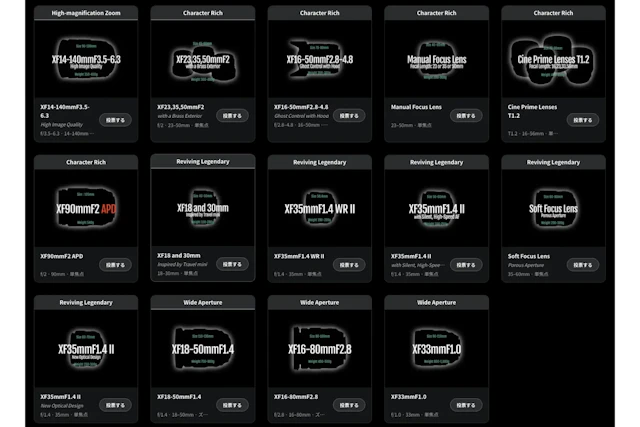The width and height of the screenshot is (640, 427).
Task: Click the 'High Image Quality' subtitle below the title
Action: [61, 125]
